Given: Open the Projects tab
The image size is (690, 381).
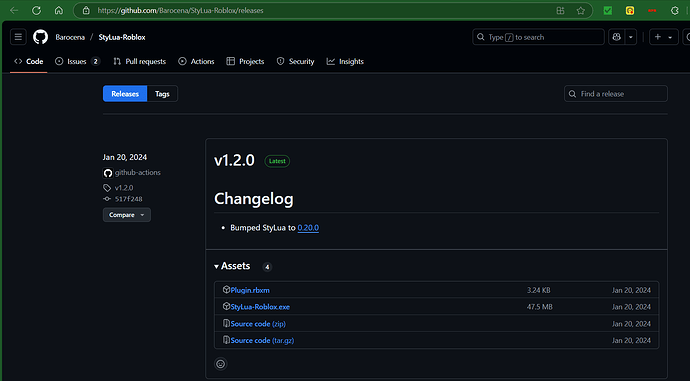Looking at the screenshot, I should click(245, 62).
